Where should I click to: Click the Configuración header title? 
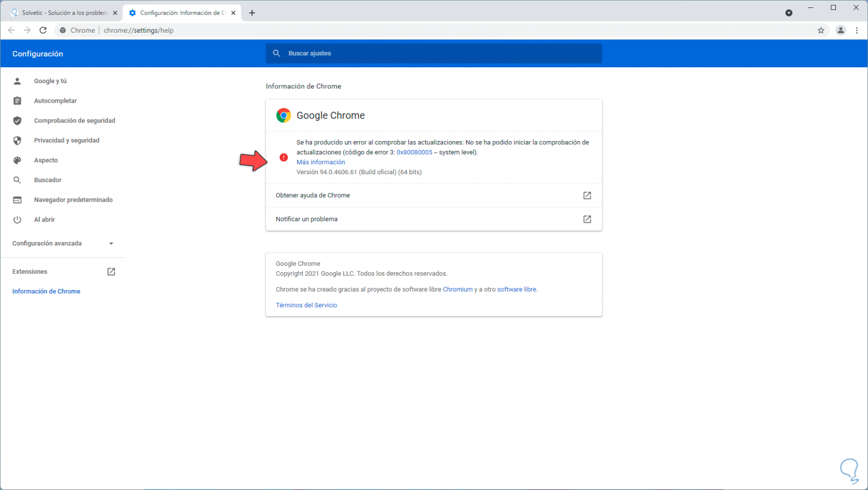pos(38,54)
